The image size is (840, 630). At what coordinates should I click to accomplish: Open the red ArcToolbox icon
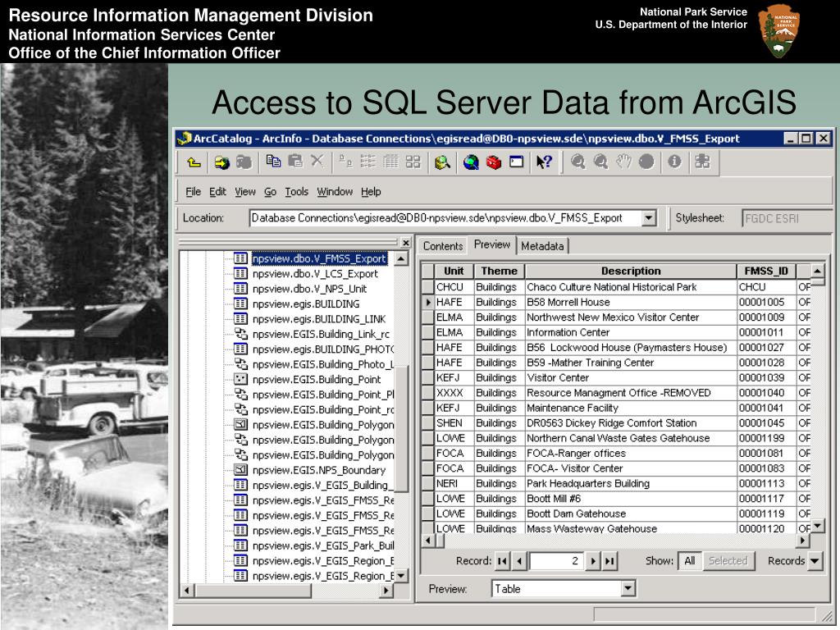[493, 162]
